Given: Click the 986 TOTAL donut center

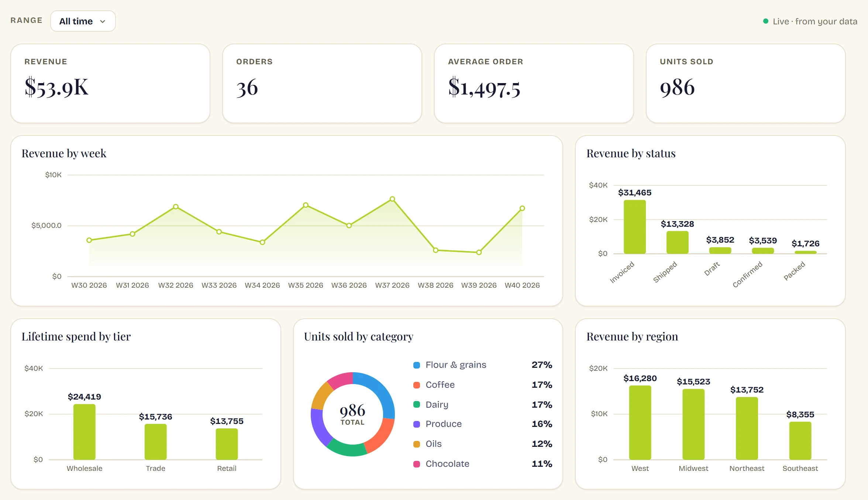Looking at the screenshot, I should coord(352,414).
